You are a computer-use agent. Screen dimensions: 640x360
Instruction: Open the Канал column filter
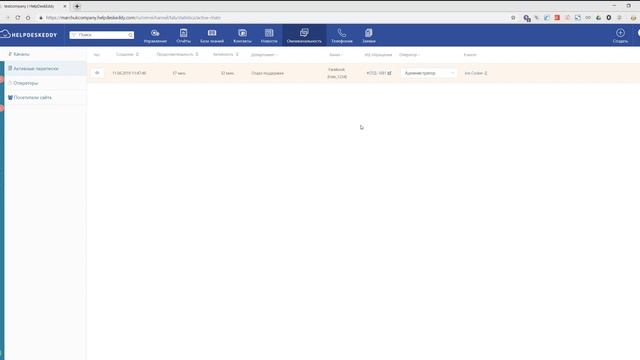(336, 55)
